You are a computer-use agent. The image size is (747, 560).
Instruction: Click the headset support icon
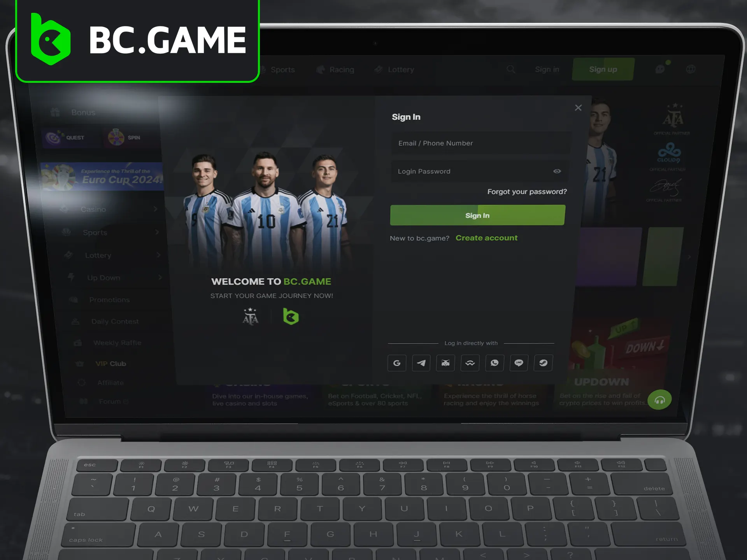659,400
